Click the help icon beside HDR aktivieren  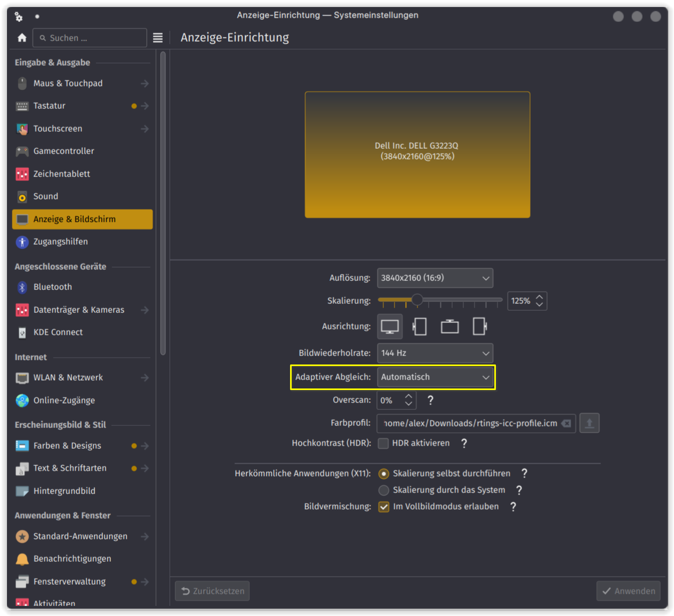point(464,443)
